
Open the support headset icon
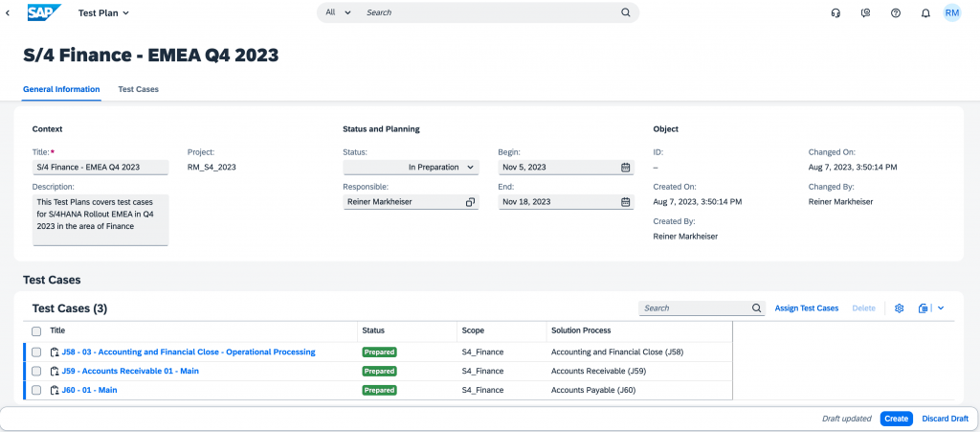[835, 12]
